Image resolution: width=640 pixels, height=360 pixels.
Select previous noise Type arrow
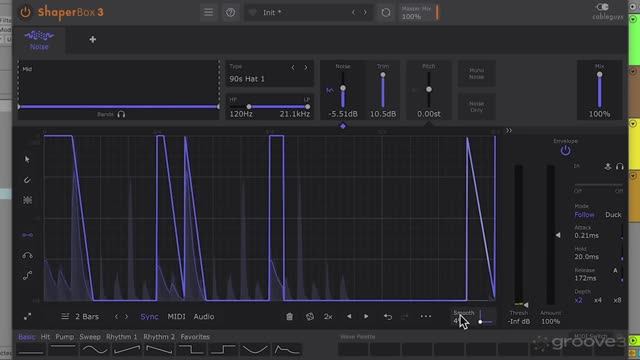(x=293, y=67)
